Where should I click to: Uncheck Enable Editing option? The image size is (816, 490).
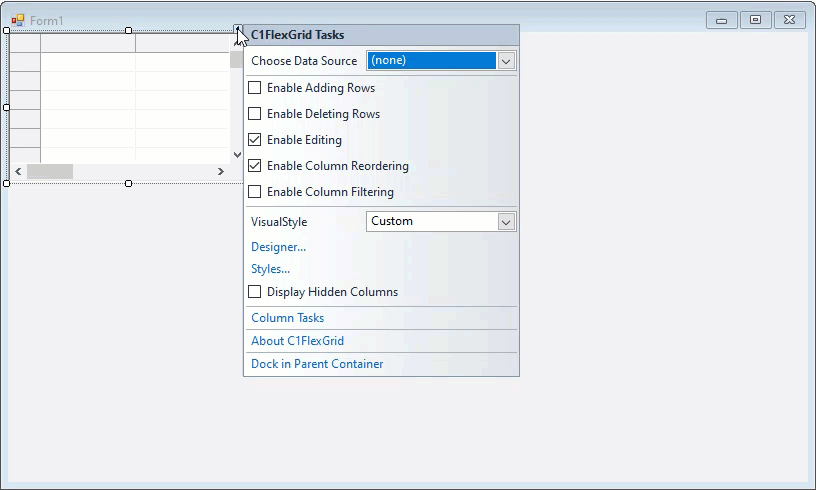click(x=255, y=140)
